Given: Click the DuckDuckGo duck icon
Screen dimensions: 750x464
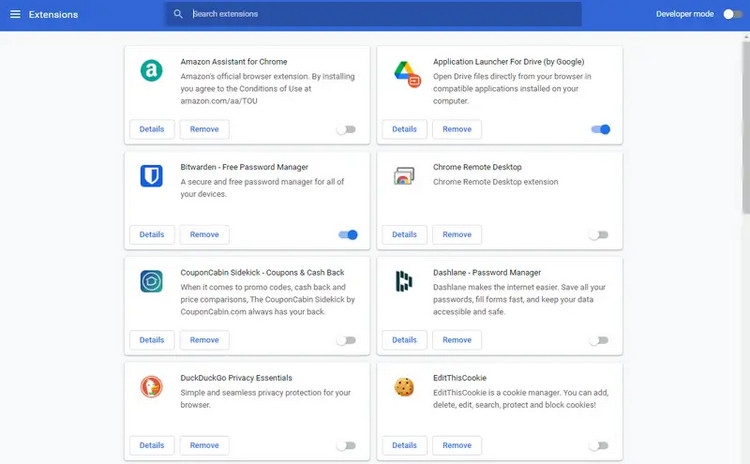Looking at the screenshot, I should tap(151, 387).
